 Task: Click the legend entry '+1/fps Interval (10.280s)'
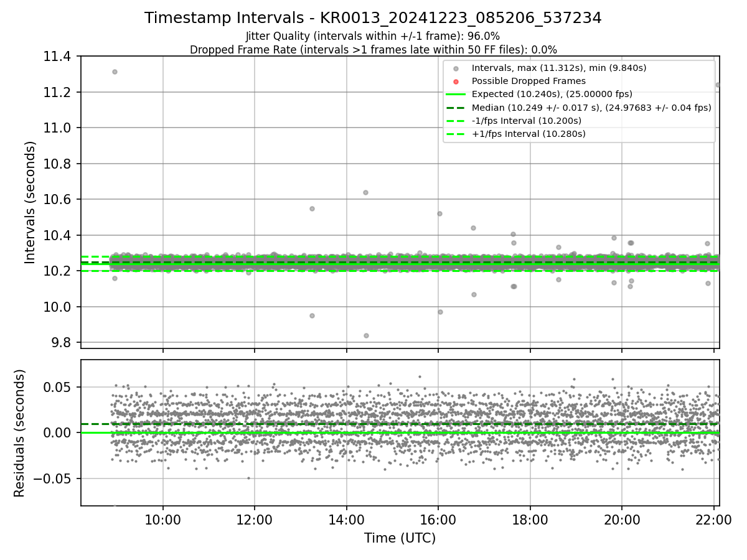tap(529, 133)
